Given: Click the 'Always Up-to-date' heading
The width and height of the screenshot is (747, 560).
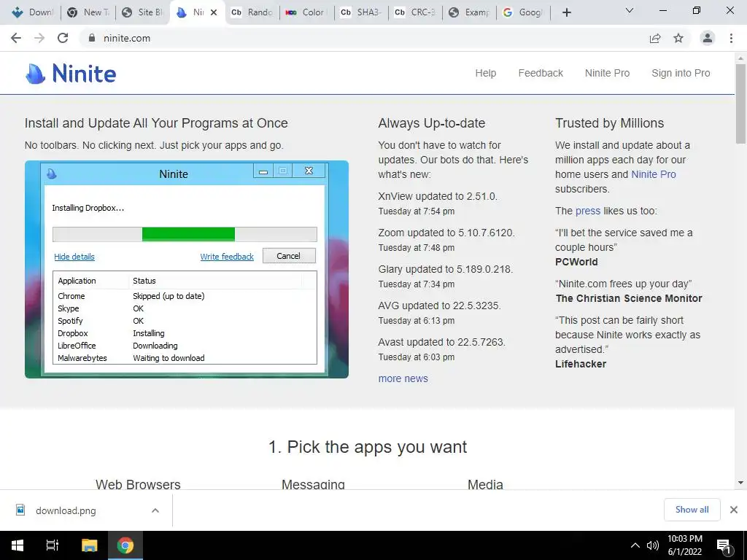Looking at the screenshot, I should coord(432,122).
